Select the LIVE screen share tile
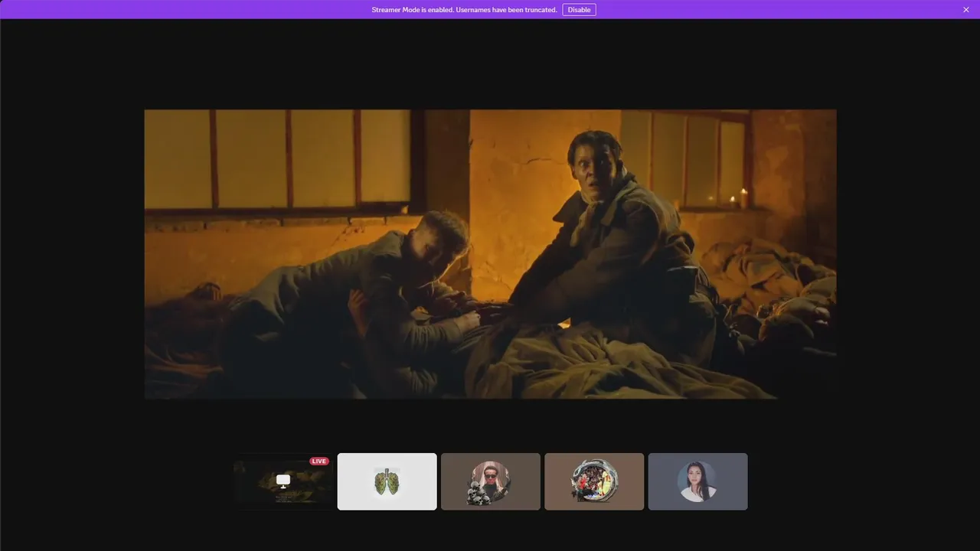980x551 pixels. 283,481
